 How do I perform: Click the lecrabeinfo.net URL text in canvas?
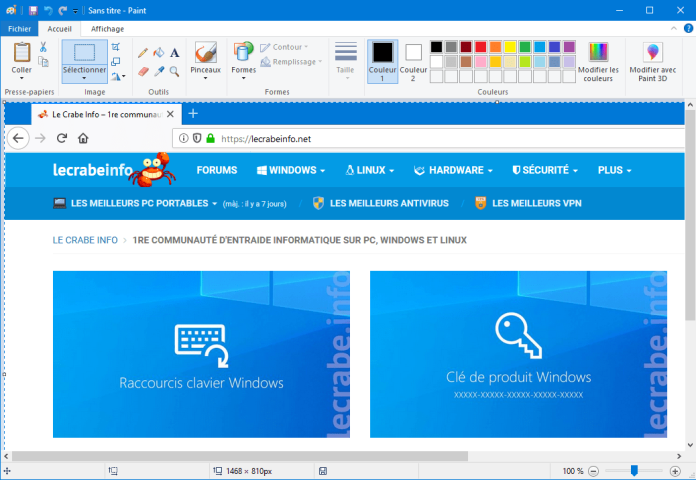[x=266, y=139]
